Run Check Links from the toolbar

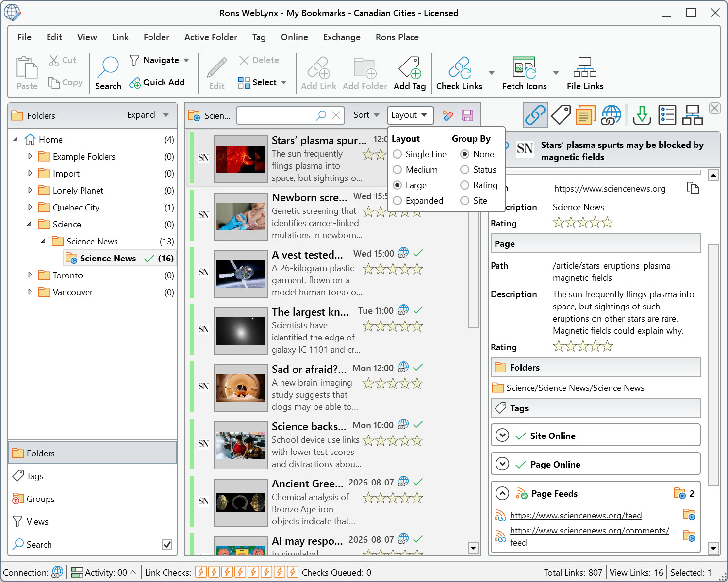coord(459,73)
